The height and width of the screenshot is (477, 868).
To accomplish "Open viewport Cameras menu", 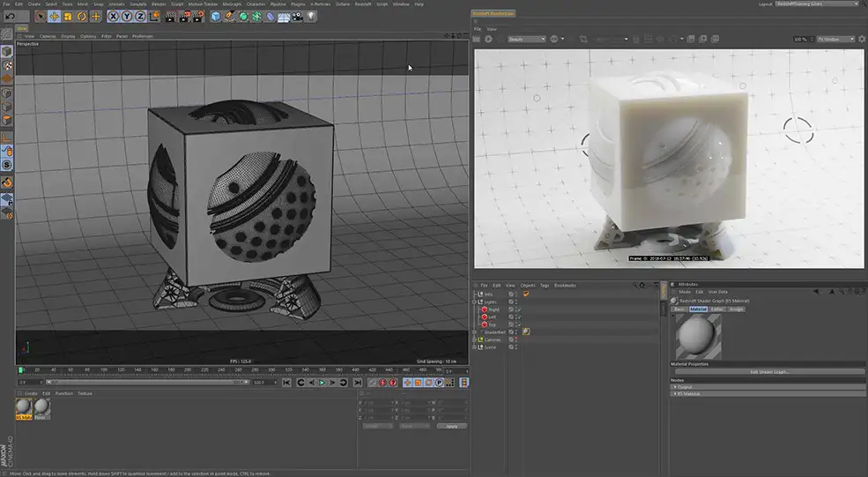I will [48, 36].
